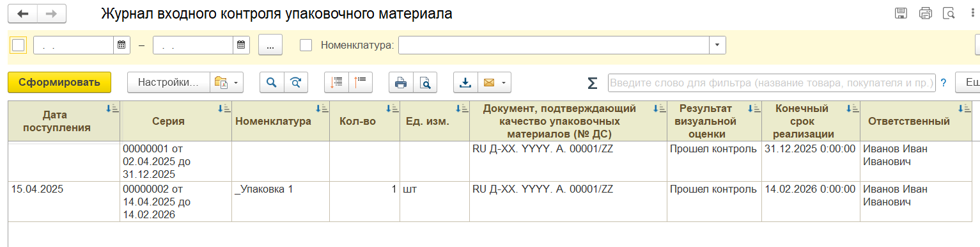Click the magnifier Find icon in the toolbar
Image resolution: width=980 pixels, height=247 pixels.
point(272,83)
